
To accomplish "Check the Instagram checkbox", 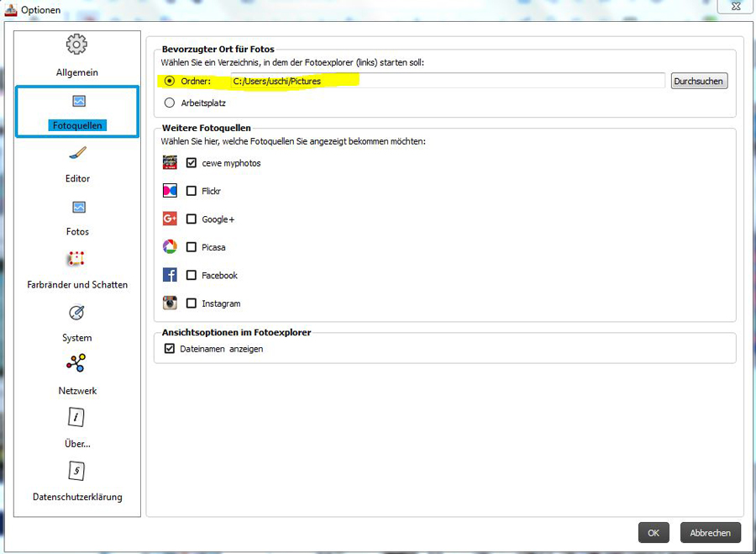I will coord(192,303).
